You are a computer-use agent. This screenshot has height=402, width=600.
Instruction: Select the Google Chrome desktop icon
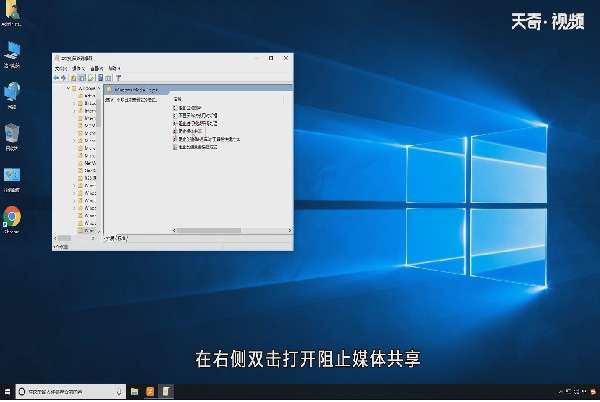(12, 220)
